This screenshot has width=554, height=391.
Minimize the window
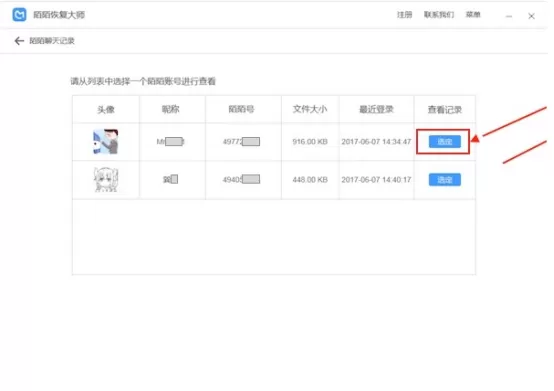click(509, 16)
